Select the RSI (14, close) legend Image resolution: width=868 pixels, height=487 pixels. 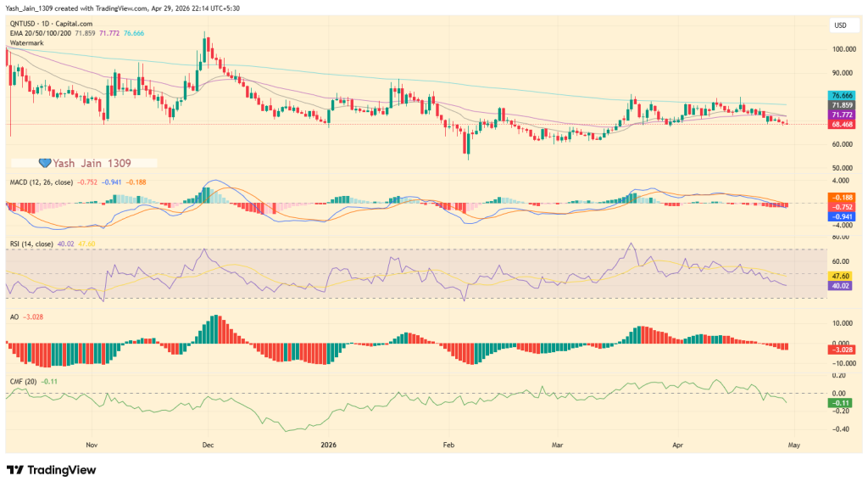[30, 243]
